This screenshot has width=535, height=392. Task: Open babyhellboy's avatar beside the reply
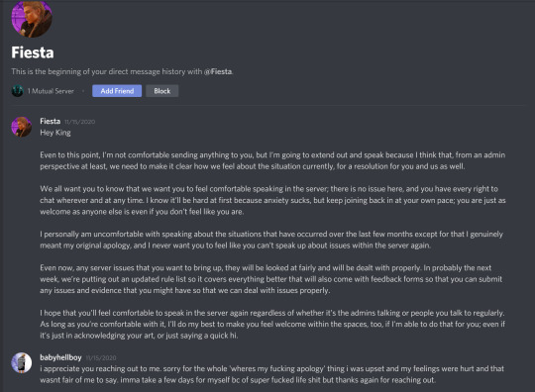(x=22, y=362)
